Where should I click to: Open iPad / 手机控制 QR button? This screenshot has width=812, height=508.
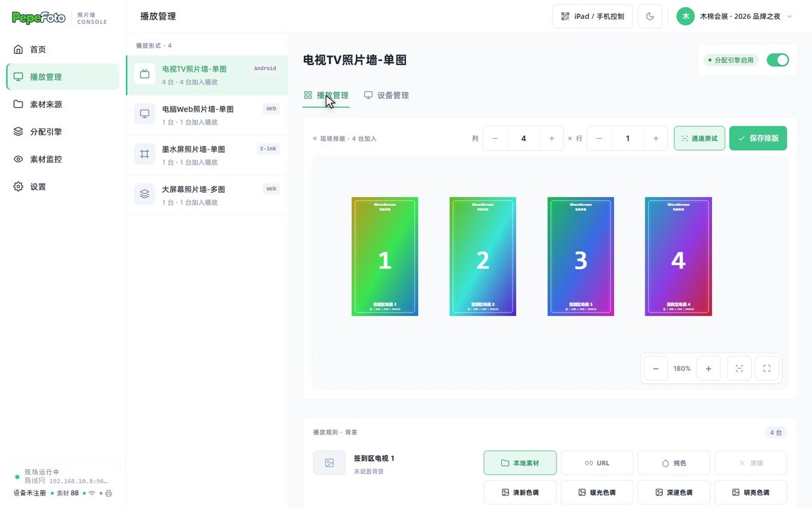[592, 17]
